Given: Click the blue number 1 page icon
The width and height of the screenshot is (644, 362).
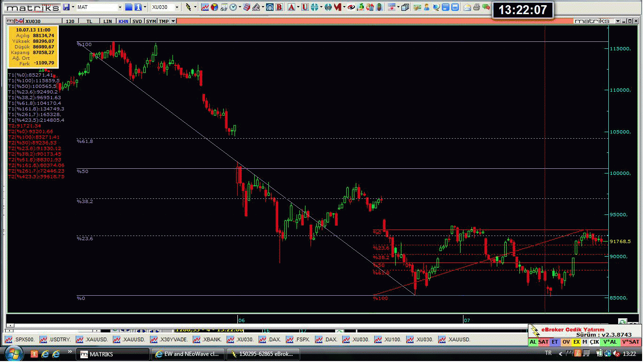Looking at the screenshot, I should point(138,7).
